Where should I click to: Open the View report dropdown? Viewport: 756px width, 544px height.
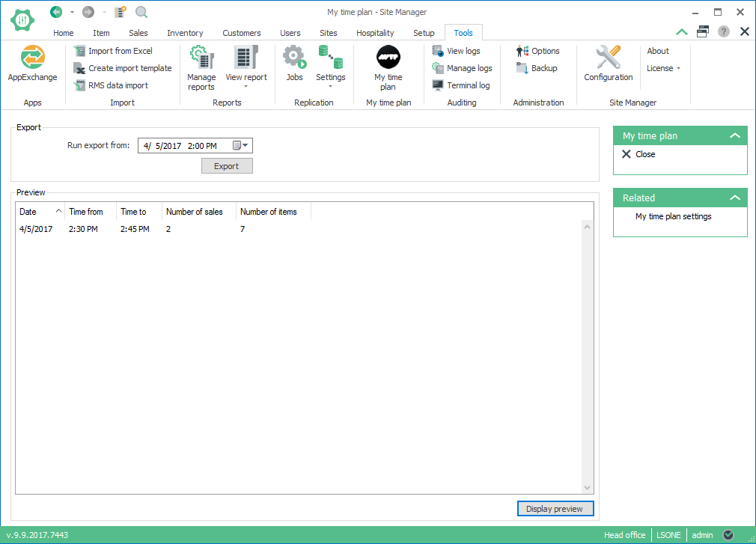(x=246, y=67)
